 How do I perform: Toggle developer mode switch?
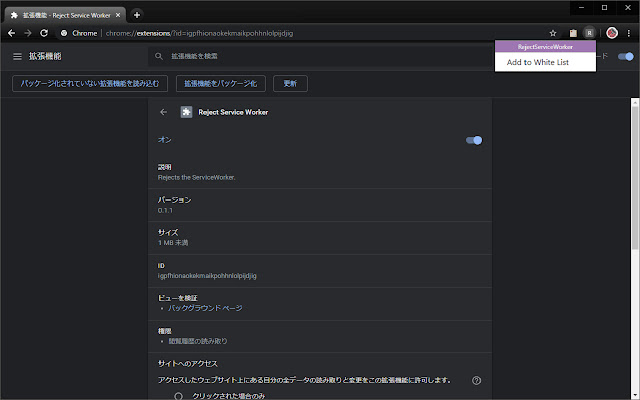tap(625, 56)
